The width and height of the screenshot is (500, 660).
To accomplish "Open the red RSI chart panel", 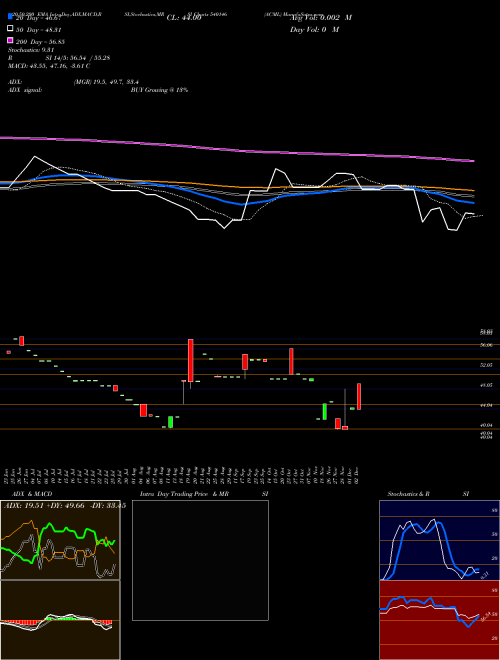I will [x=439, y=620].
